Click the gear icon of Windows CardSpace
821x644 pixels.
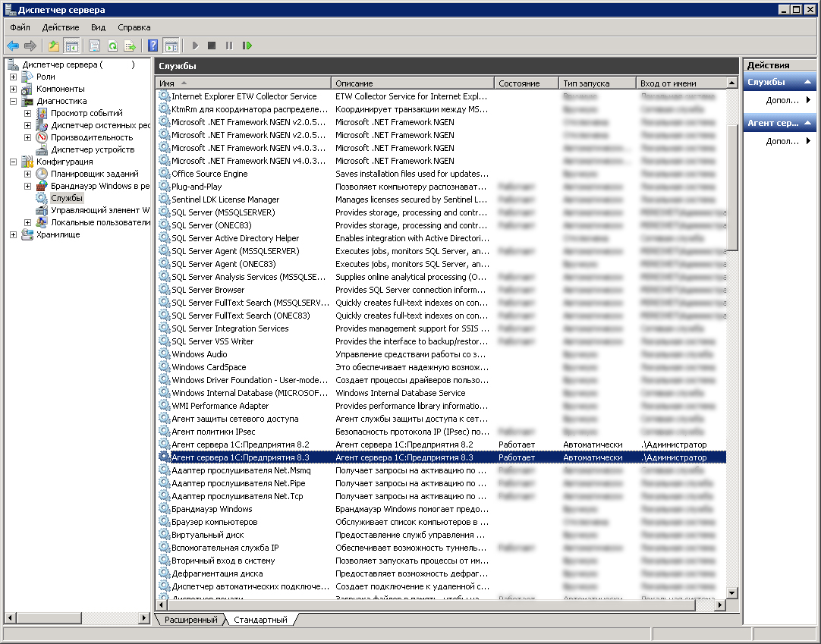(x=165, y=367)
